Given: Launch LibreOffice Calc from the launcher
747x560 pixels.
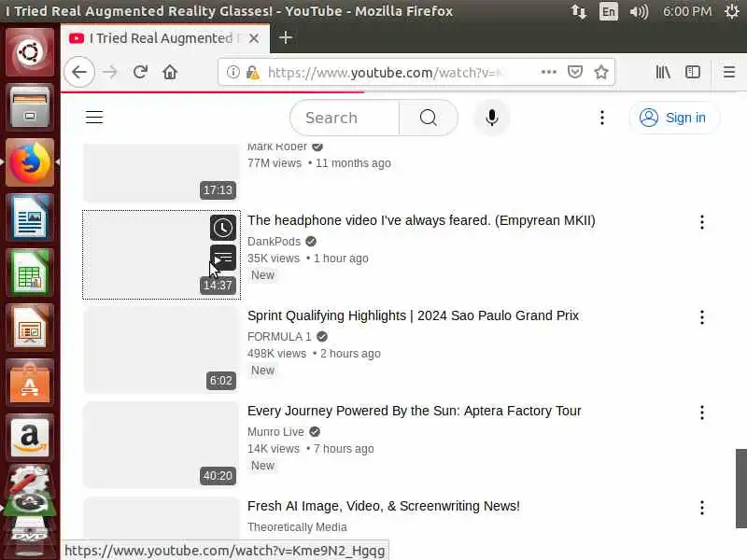Looking at the screenshot, I should click(x=30, y=273).
